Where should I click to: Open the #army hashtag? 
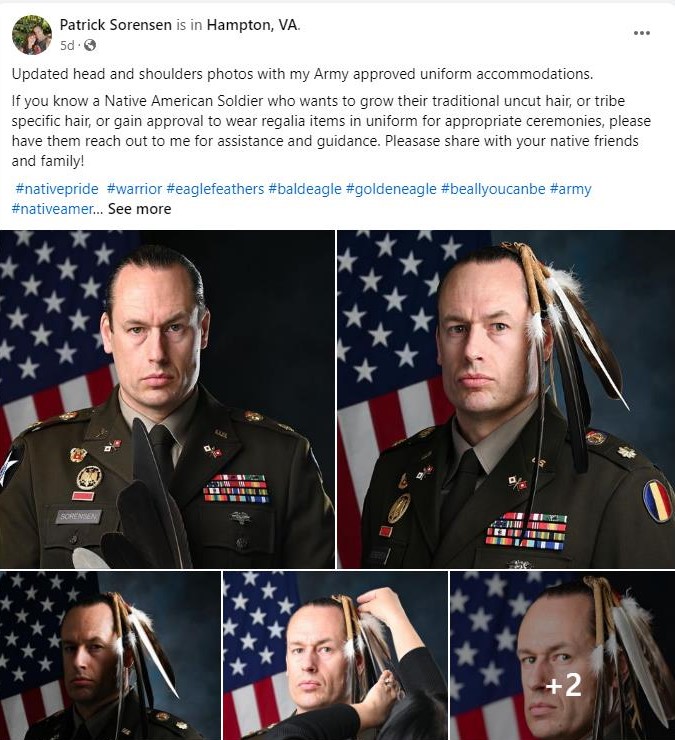click(571, 189)
